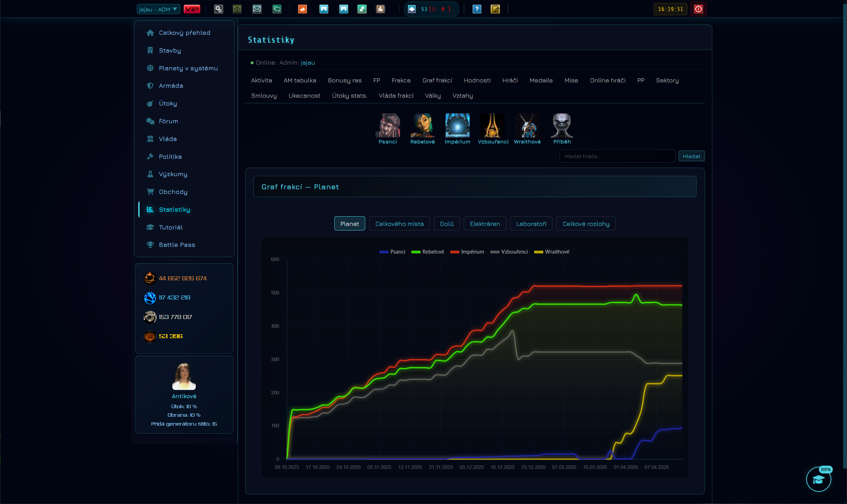This screenshot has width=847, height=504.
Task: Toggle Impérium series in chart legend
Action: (x=467, y=252)
